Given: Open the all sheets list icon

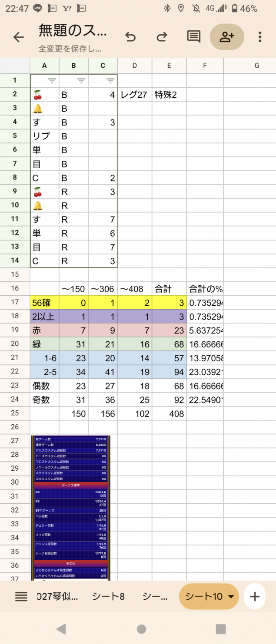Looking at the screenshot, I should tap(21, 597).
